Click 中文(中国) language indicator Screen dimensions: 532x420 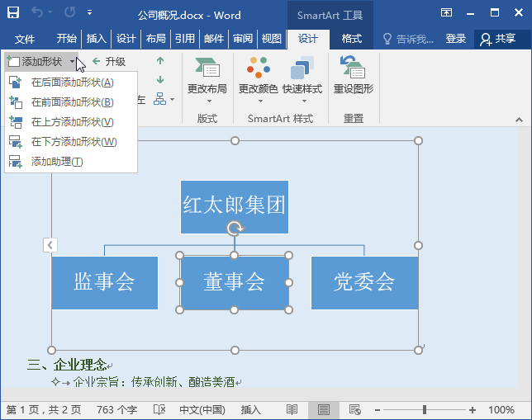pyautogui.click(x=202, y=410)
